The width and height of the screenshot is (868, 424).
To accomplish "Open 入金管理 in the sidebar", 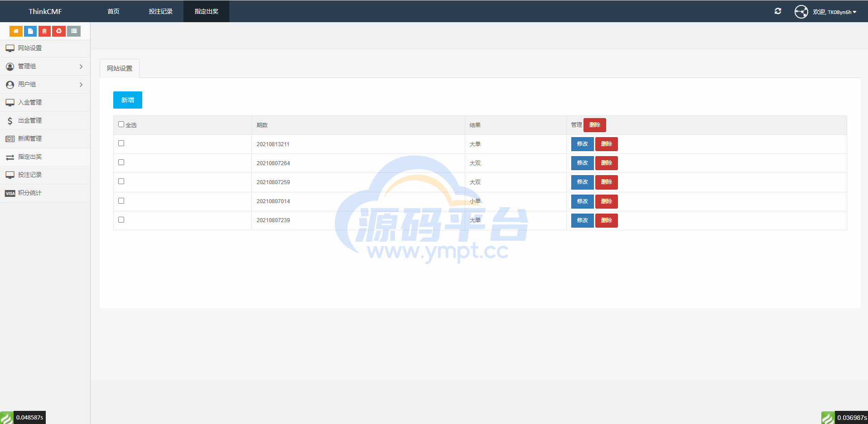I will click(x=45, y=103).
